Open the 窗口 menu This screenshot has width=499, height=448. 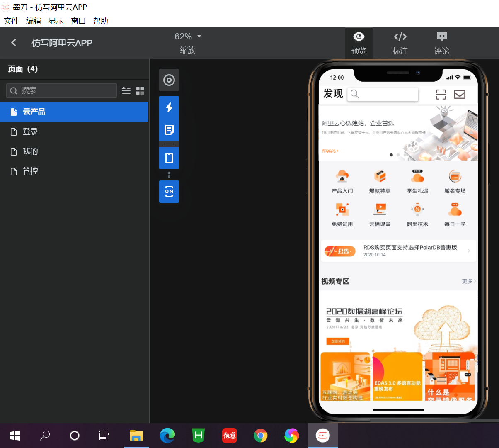point(78,21)
